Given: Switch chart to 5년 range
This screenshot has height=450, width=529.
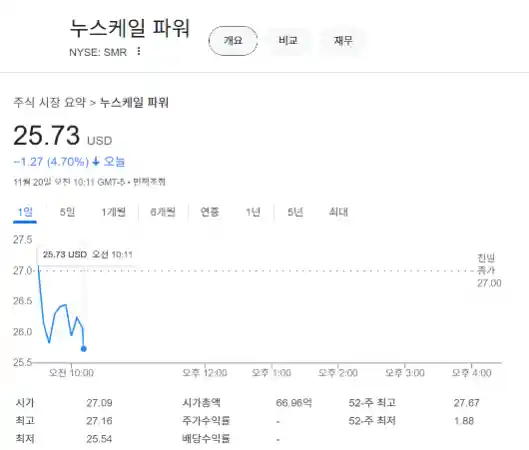Looking at the screenshot, I should point(295,212).
